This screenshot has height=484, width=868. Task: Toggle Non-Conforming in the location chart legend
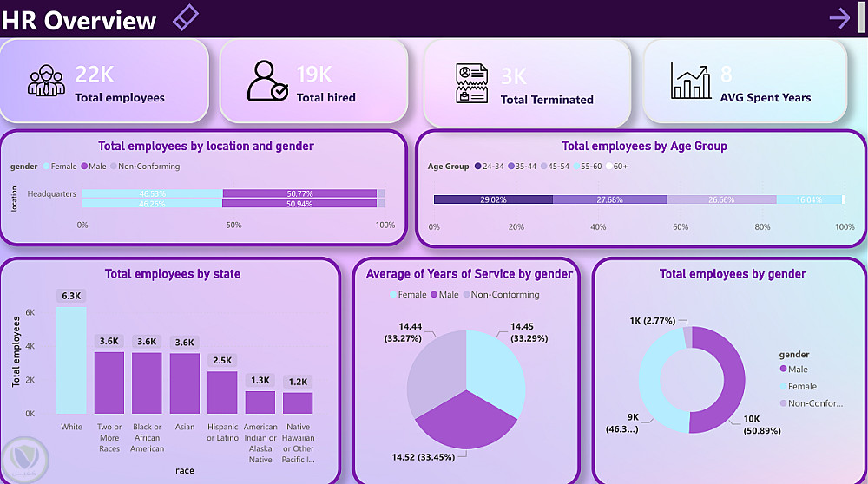tap(145, 166)
